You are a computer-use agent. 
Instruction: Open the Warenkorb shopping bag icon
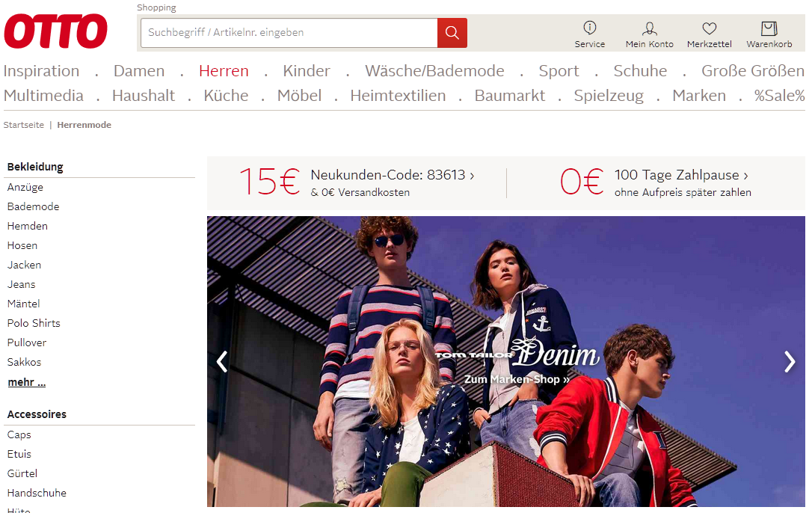pos(769,34)
